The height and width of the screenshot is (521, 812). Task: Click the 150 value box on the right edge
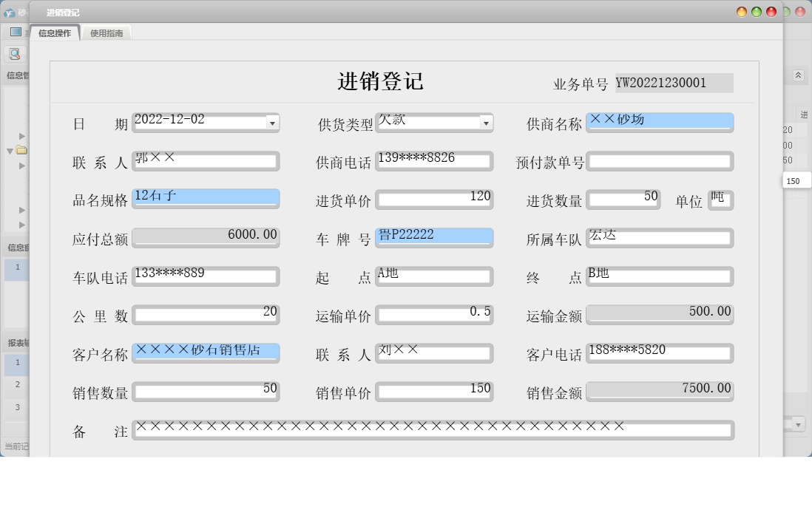tap(796, 180)
